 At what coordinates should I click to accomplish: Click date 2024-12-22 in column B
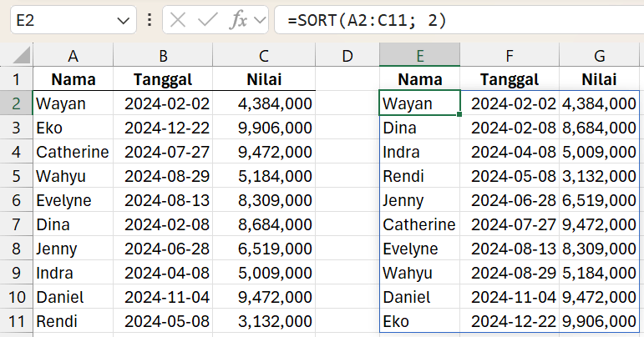pyautogui.click(x=163, y=128)
